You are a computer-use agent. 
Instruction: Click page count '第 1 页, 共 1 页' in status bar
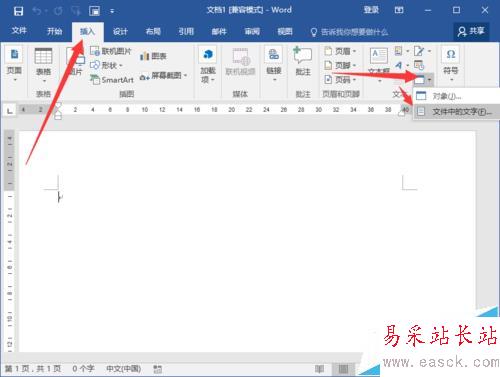coord(33,369)
